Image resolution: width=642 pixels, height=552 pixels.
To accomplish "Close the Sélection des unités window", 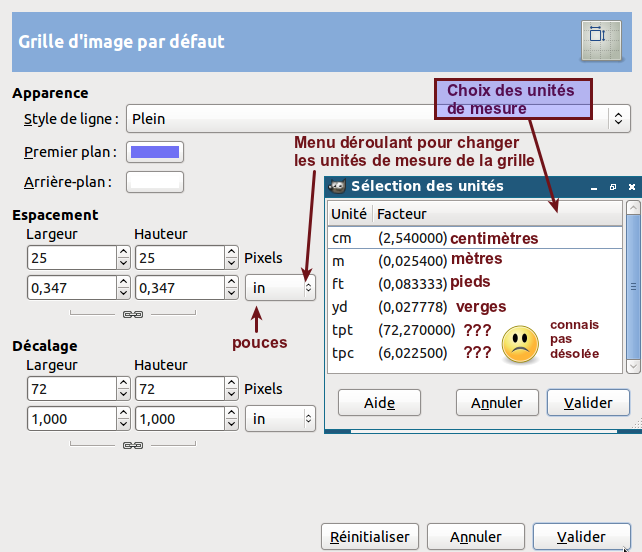I will click(631, 187).
